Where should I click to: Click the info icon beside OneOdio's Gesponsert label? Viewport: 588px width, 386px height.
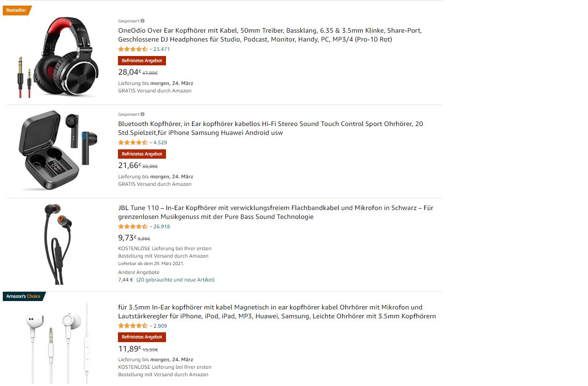(143, 21)
